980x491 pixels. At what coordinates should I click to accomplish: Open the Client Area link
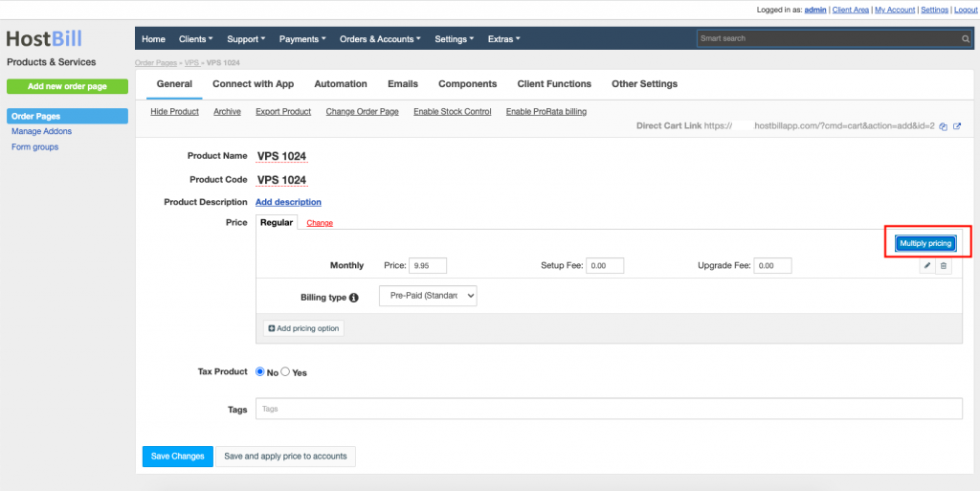pos(851,10)
